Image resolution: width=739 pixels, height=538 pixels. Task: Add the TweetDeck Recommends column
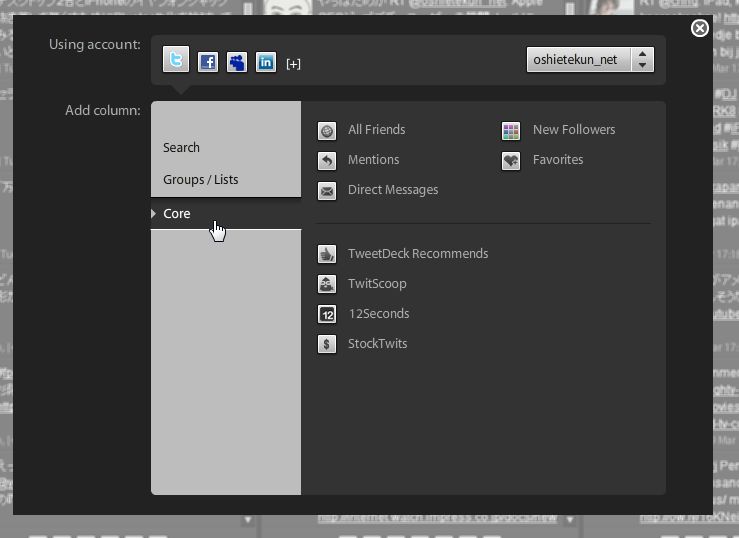(418, 253)
